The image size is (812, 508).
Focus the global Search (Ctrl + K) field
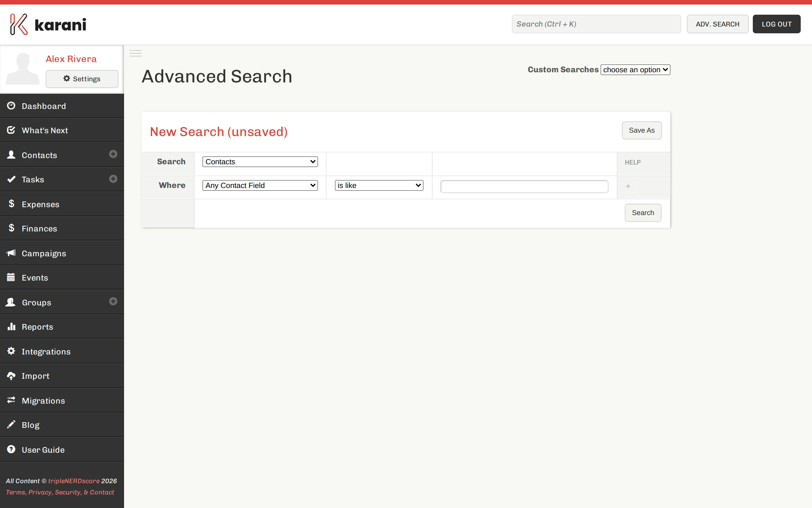tap(596, 24)
